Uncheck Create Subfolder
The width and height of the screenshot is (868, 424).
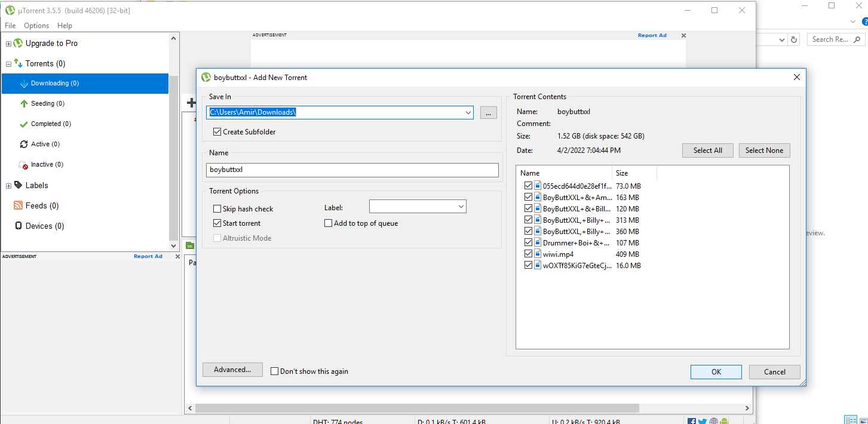217,131
